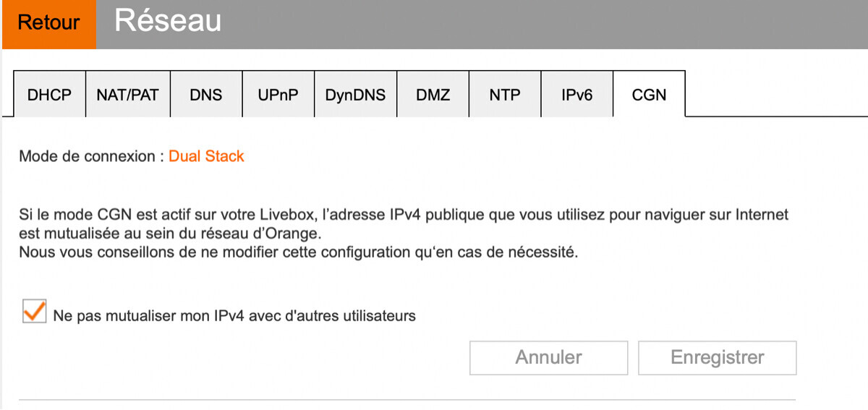The image size is (868, 410).
Task: Click the orange 'Dual Stack' connection mode value
Action: point(206,156)
